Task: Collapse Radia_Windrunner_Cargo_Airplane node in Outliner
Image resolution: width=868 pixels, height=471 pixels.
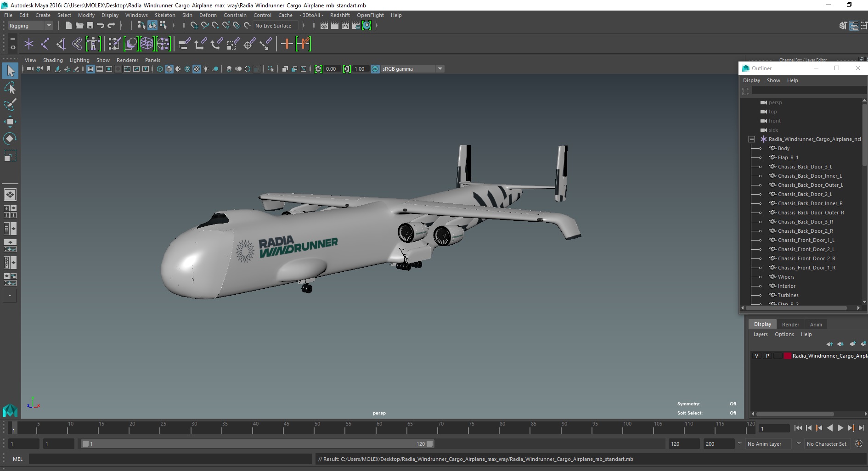Action: (751, 139)
